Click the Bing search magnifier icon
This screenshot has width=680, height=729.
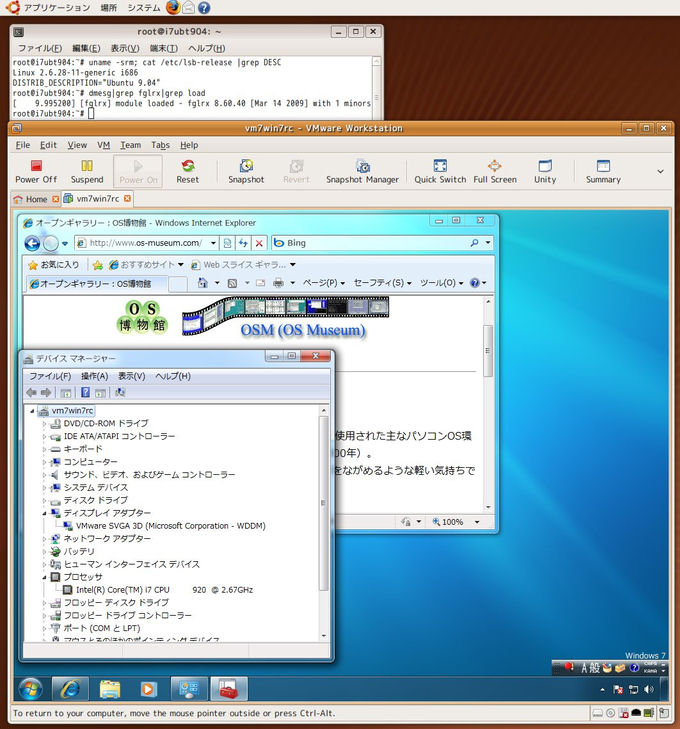(x=474, y=243)
